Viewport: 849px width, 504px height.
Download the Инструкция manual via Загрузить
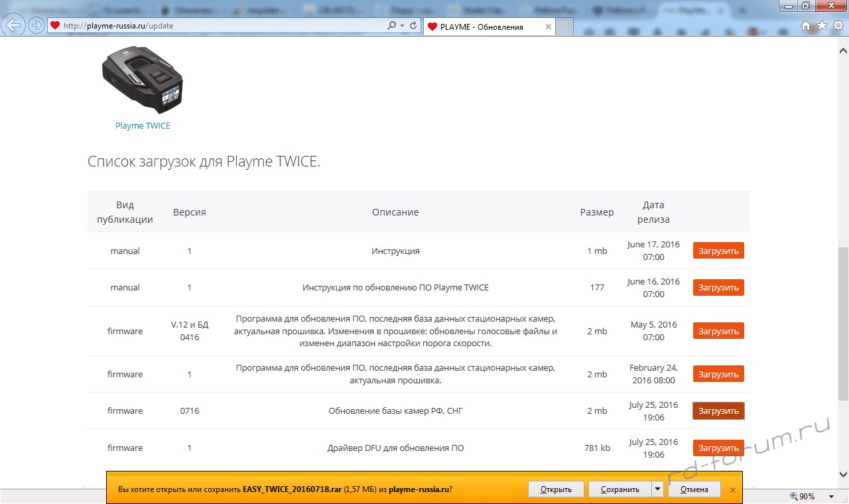718,251
